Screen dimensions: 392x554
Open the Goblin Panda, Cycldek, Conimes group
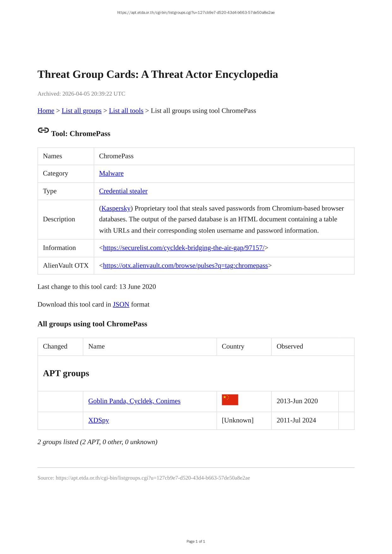coord(134,401)
